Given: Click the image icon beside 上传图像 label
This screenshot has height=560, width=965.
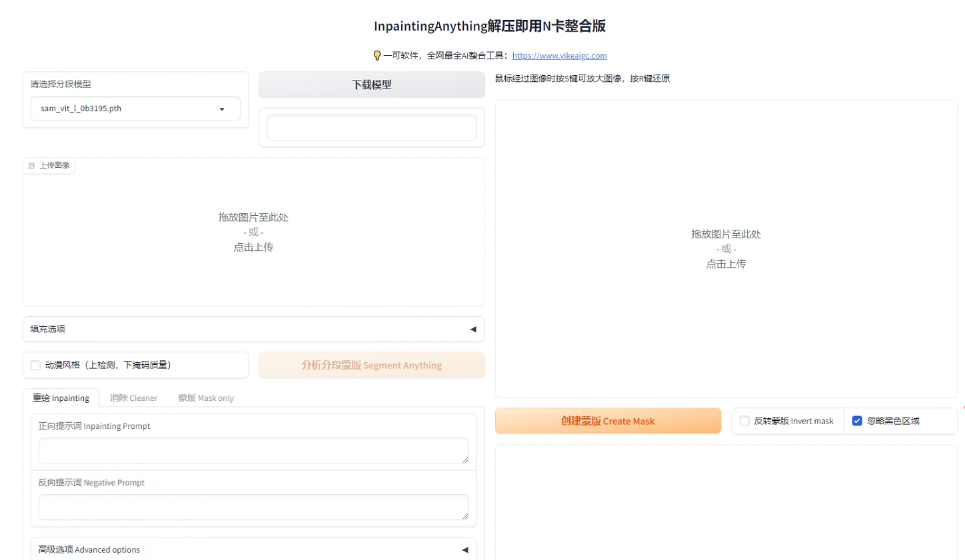Looking at the screenshot, I should pos(31,166).
